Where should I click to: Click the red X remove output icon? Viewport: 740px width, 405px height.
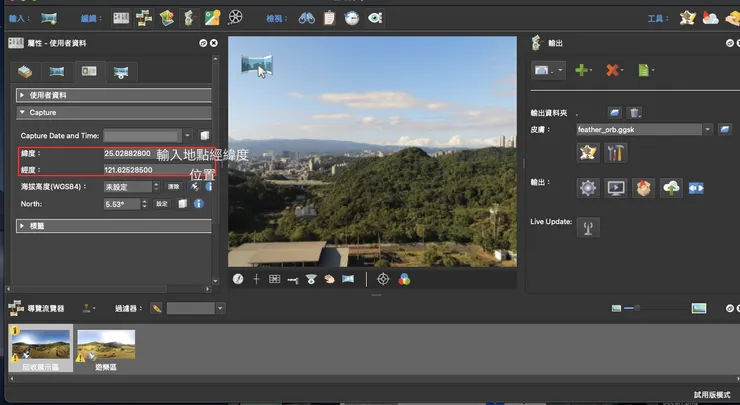[x=613, y=71]
